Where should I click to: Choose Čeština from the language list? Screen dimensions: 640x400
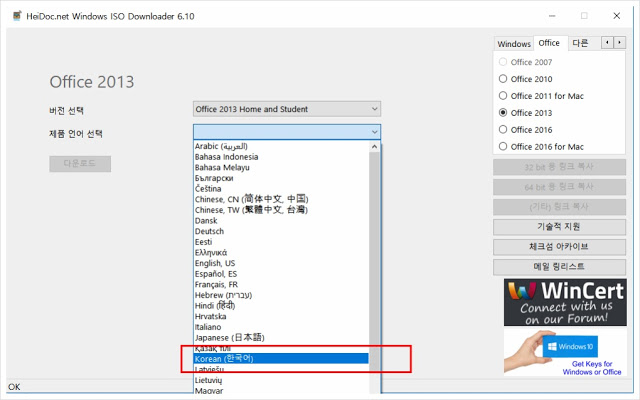click(281, 189)
